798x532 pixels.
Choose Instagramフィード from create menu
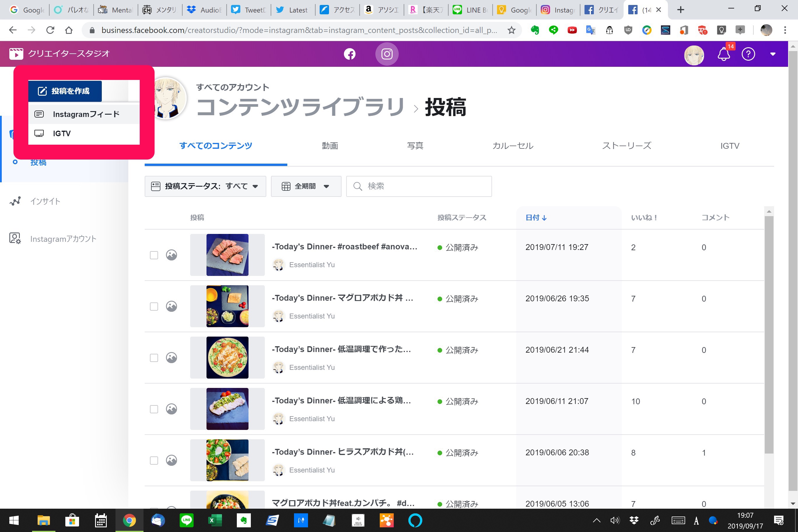85,114
